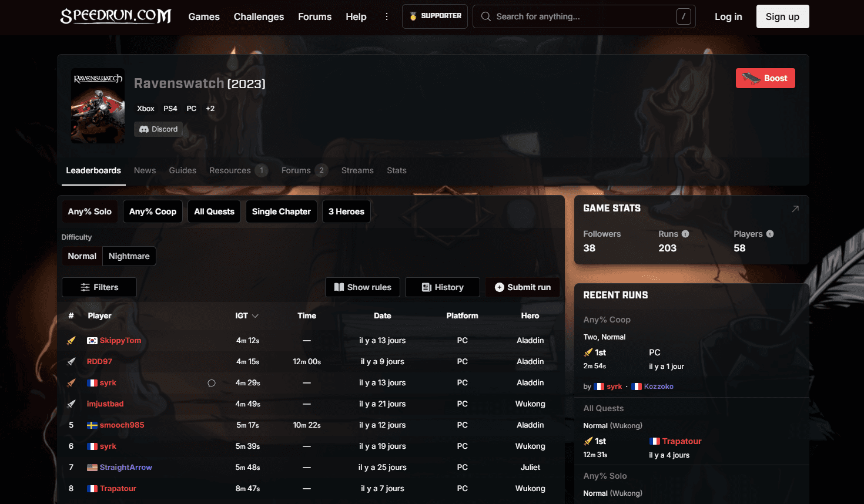Screen dimensions: 864x504
Task: Open Trapatour's profile in Recent Runs
Action: coord(682,441)
